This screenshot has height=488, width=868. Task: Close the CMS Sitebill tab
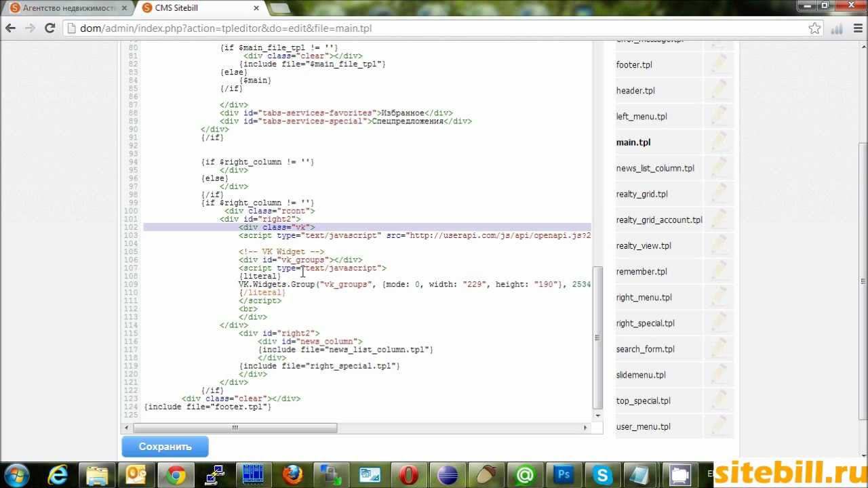256,8
